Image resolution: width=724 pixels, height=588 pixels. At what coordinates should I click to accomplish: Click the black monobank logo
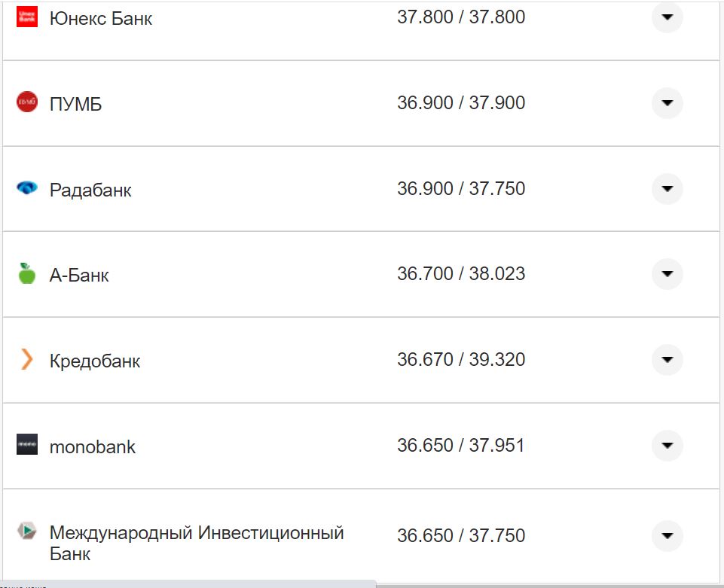(x=26, y=446)
